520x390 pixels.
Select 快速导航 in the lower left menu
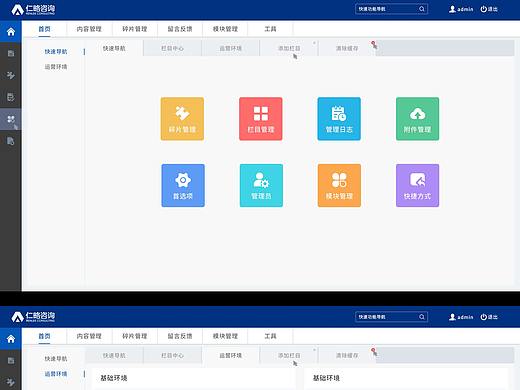[56, 359]
